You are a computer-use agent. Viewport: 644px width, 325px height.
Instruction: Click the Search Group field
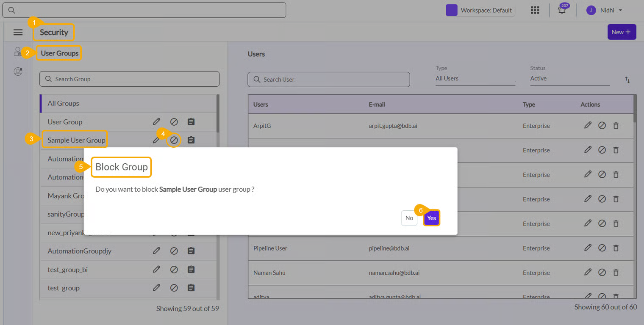point(129,79)
